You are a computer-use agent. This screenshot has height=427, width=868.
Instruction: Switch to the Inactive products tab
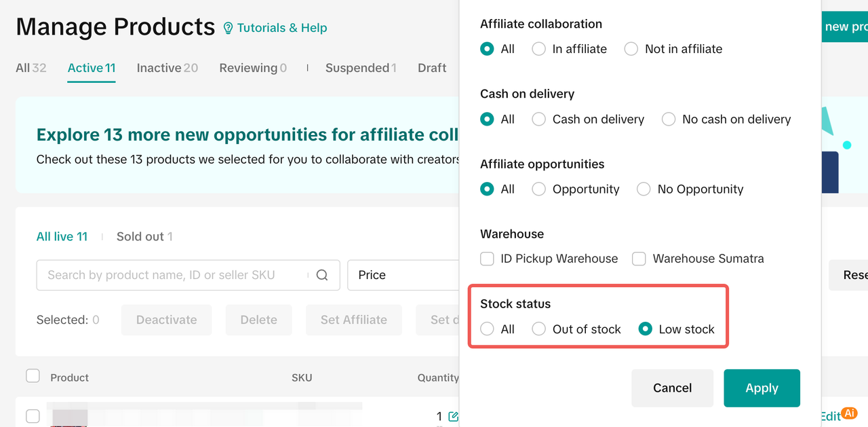[x=167, y=67]
